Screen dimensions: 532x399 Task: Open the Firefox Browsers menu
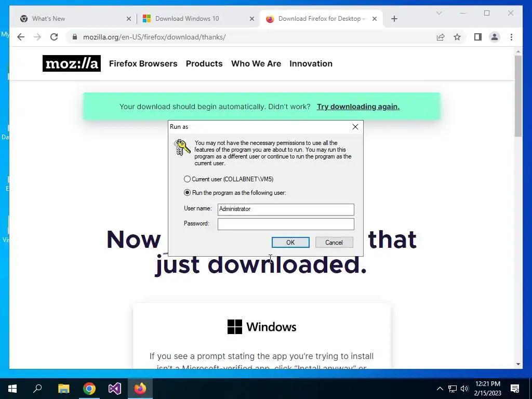click(143, 63)
